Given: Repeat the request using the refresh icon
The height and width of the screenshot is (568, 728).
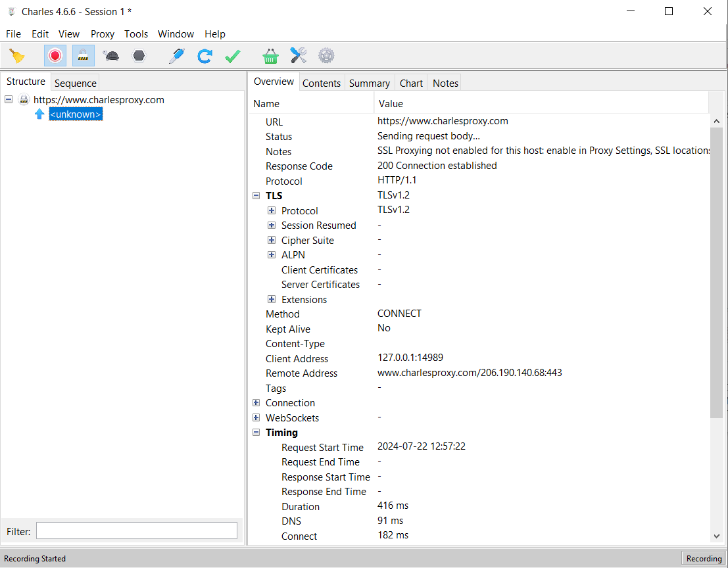Looking at the screenshot, I should [x=205, y=55].
